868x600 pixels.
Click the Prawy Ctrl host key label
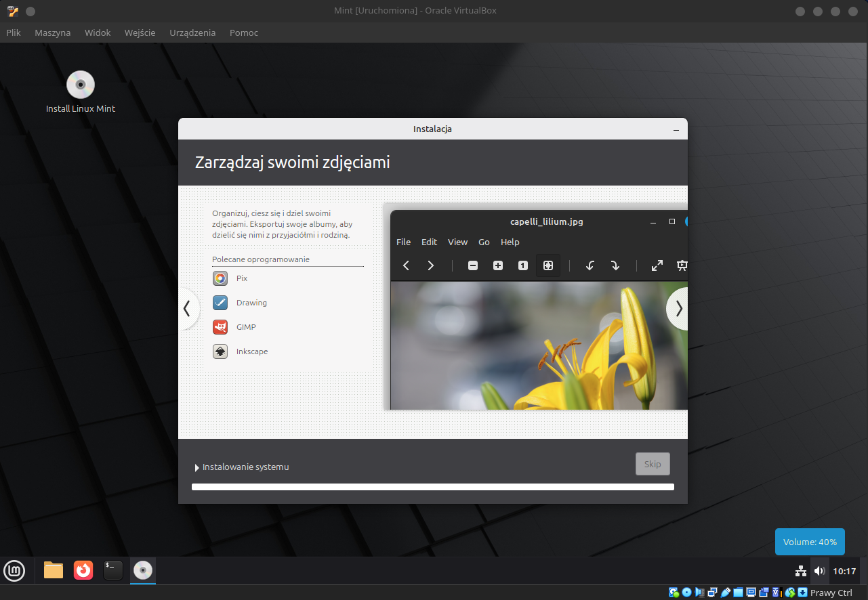[x=831, y=593]
